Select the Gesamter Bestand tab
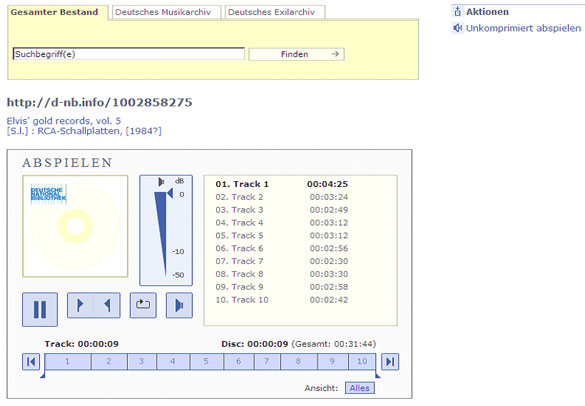The height and width of the screenshot is (406, 585). point(54,12)
